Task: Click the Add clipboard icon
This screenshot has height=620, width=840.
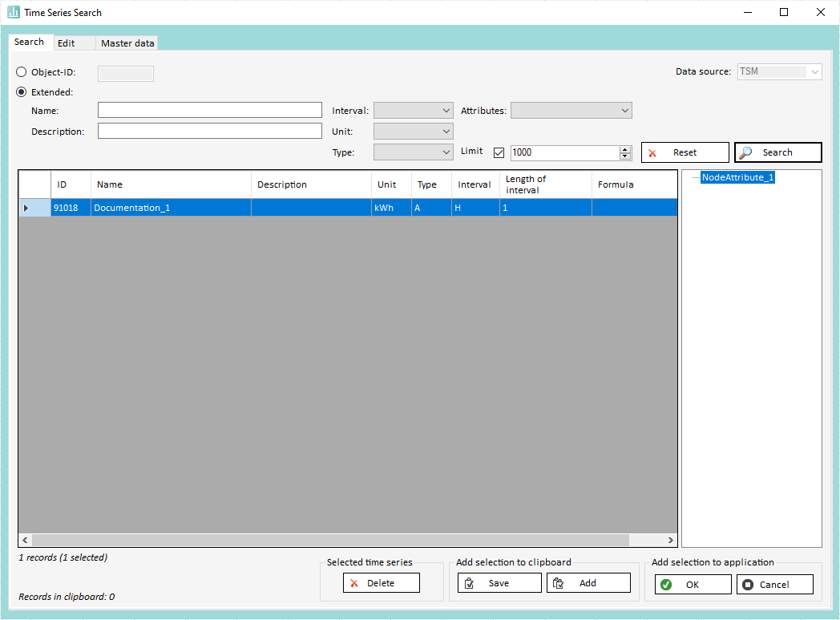Action: click(559, 583)
